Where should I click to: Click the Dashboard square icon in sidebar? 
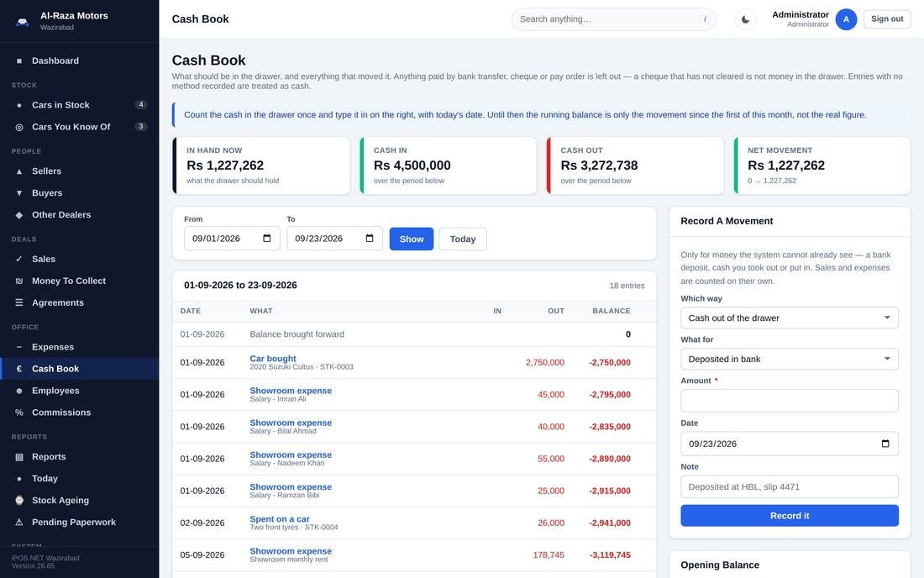coord(18,60)
